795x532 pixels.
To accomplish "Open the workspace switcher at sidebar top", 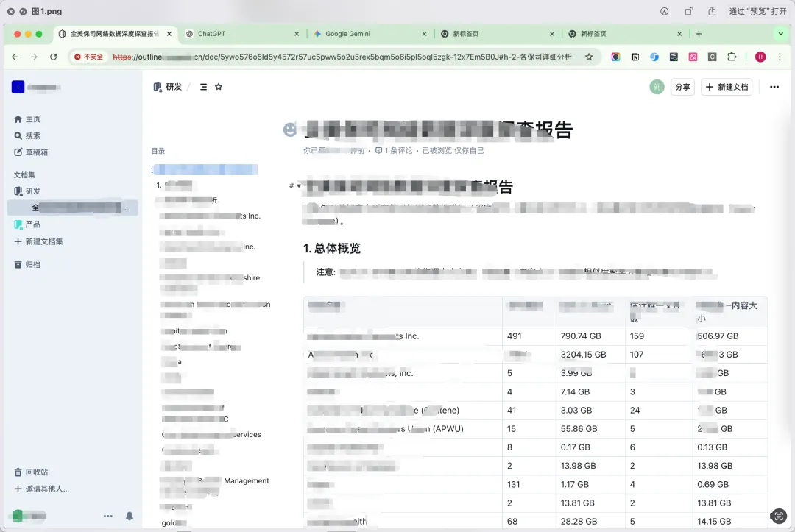I will tap(35, 87).
